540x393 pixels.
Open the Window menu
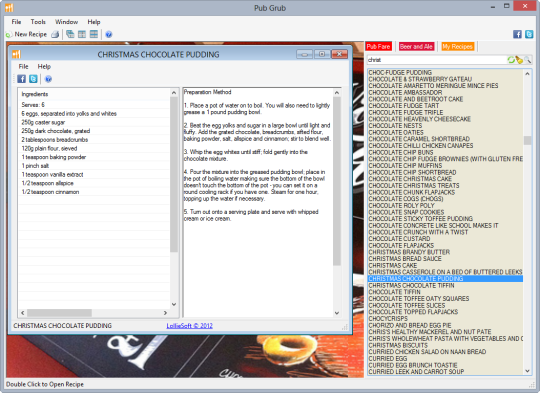coord(66,22)
